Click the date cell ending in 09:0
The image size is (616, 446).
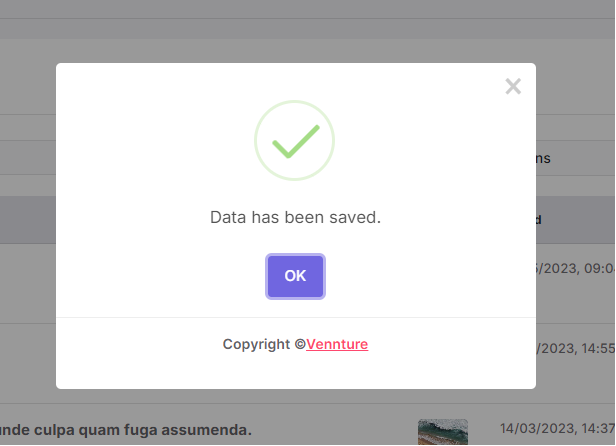click(x=576, y=268)
